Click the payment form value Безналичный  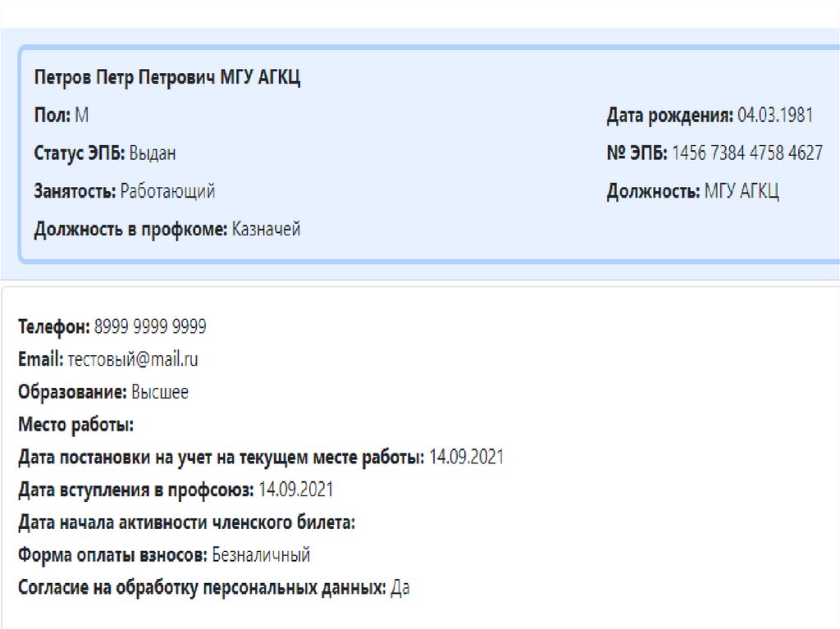point(261,555)
